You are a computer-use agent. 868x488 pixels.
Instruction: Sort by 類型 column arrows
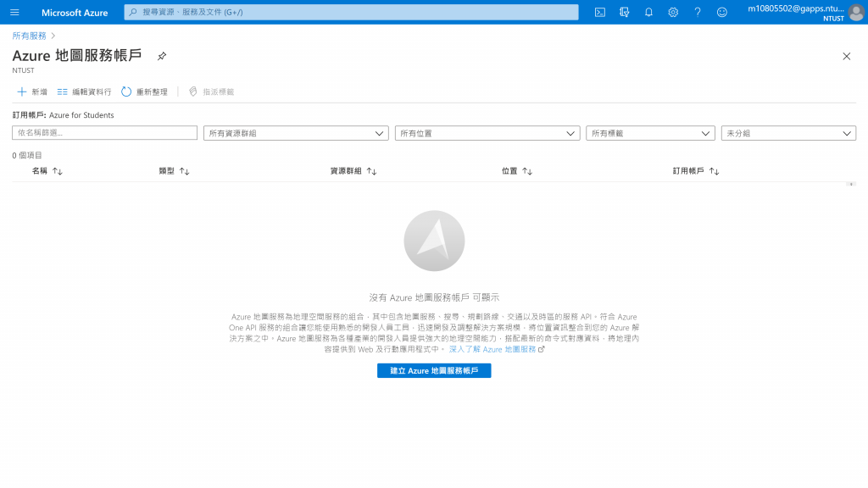click(184, 171)
